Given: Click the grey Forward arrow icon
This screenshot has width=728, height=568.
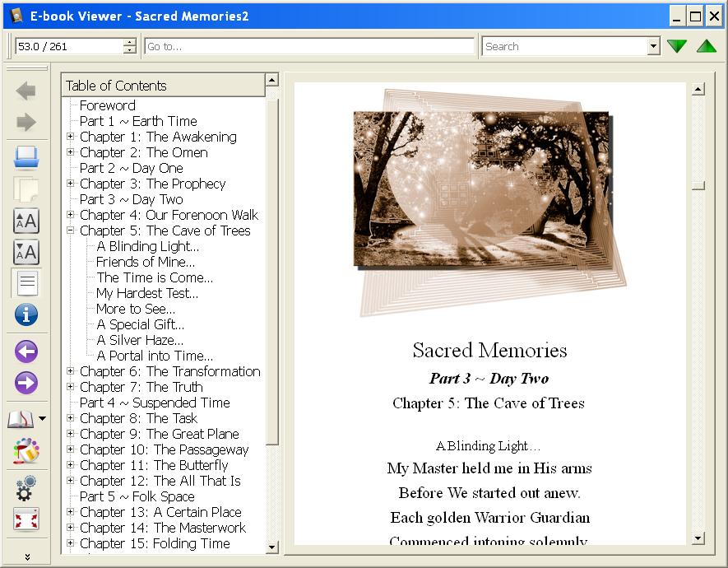Looking at the screenshot, I should click(x=26, y=122).
